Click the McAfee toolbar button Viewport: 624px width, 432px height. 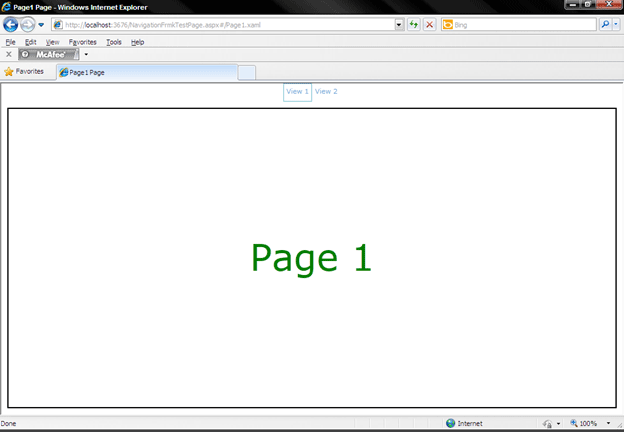49,54
